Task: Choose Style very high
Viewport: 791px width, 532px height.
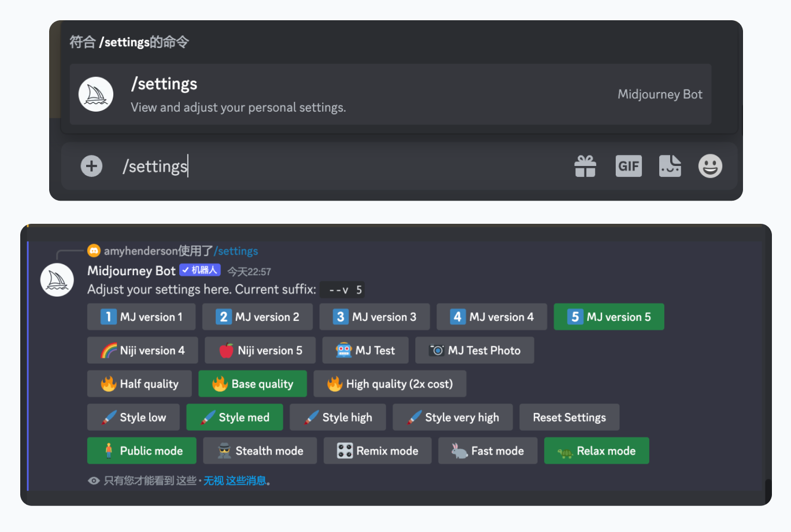Action: 452,418
